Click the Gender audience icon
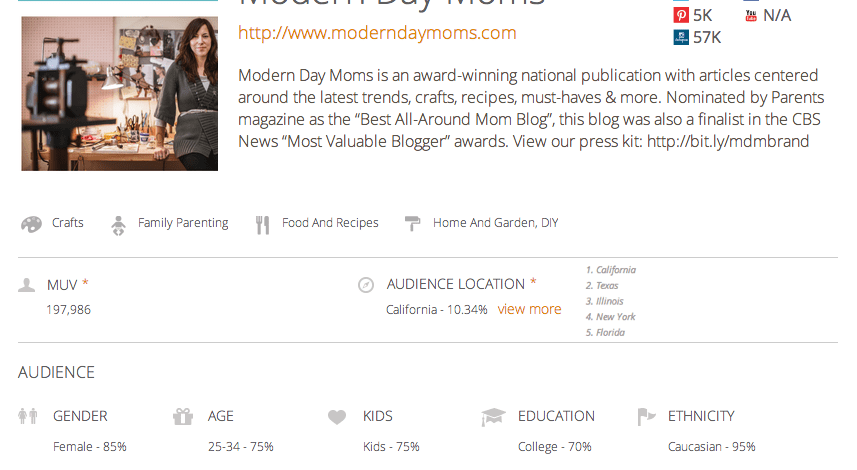The height and width of the screenshot is (470, 857). 29,416
